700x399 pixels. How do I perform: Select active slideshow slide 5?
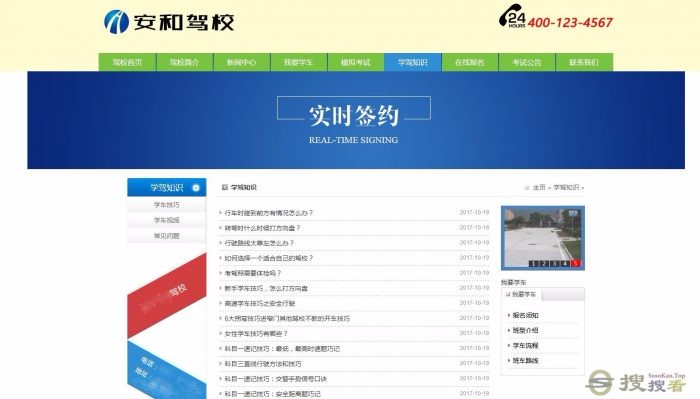point(575,264)
